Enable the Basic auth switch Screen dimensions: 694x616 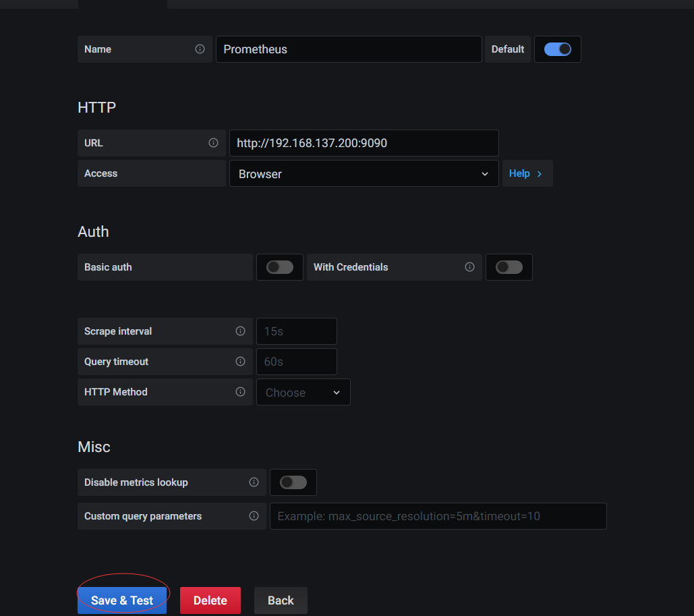pyautogui.click(x=280, y=267)
